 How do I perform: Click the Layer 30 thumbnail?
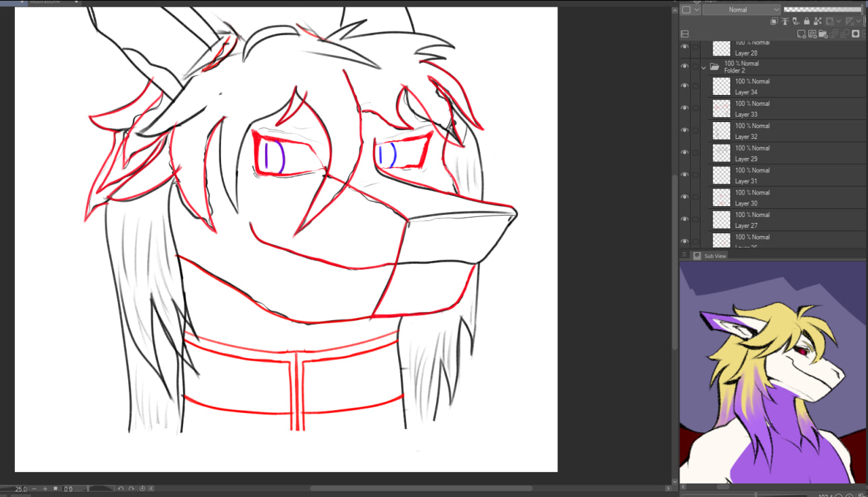click(722, 197)
